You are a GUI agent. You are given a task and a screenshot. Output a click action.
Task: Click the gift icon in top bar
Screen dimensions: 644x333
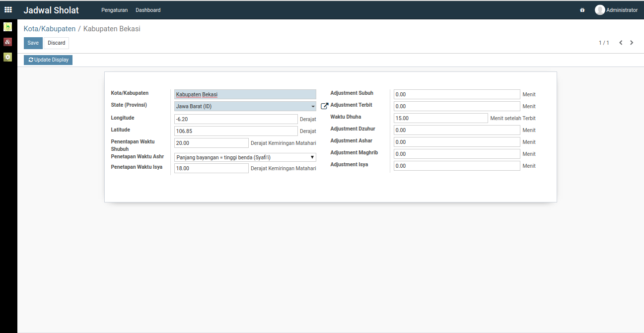point(582,10)
